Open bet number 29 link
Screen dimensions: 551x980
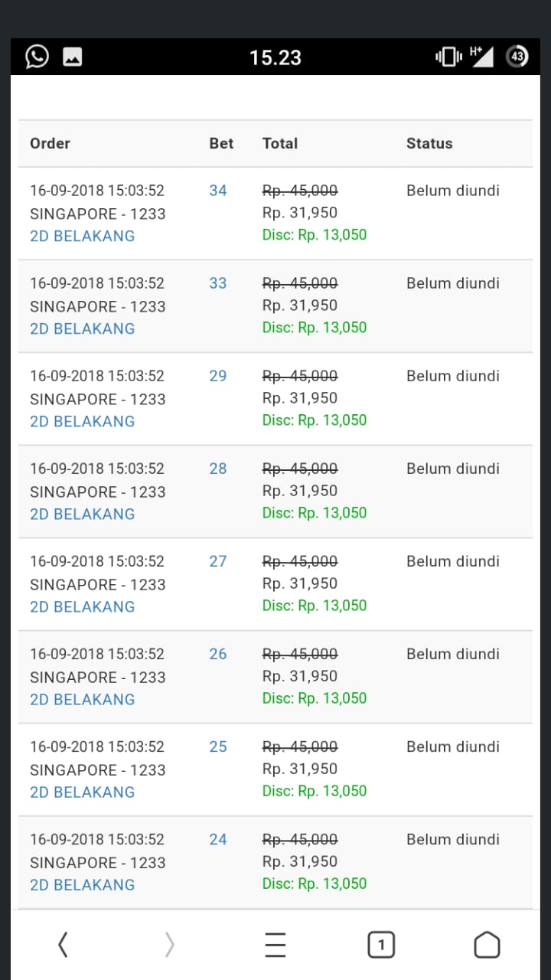pyautogui.click(x=218, y=376)
